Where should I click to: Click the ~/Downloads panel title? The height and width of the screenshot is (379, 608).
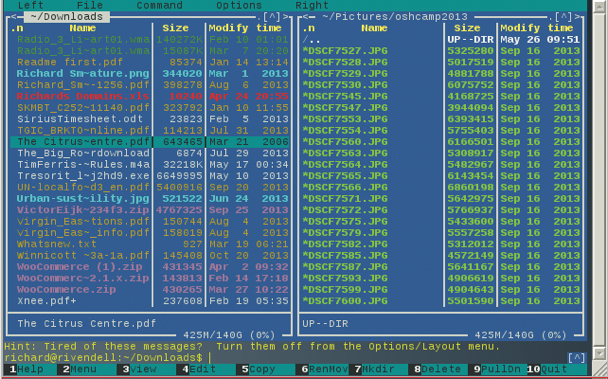click(67, 17)
